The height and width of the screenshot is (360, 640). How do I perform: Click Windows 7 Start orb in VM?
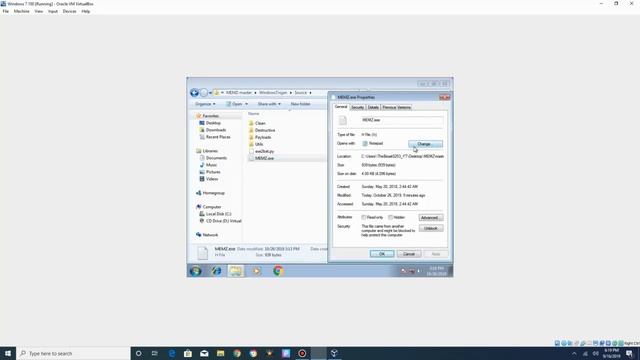pyautogui.click(x=196, y=271)
